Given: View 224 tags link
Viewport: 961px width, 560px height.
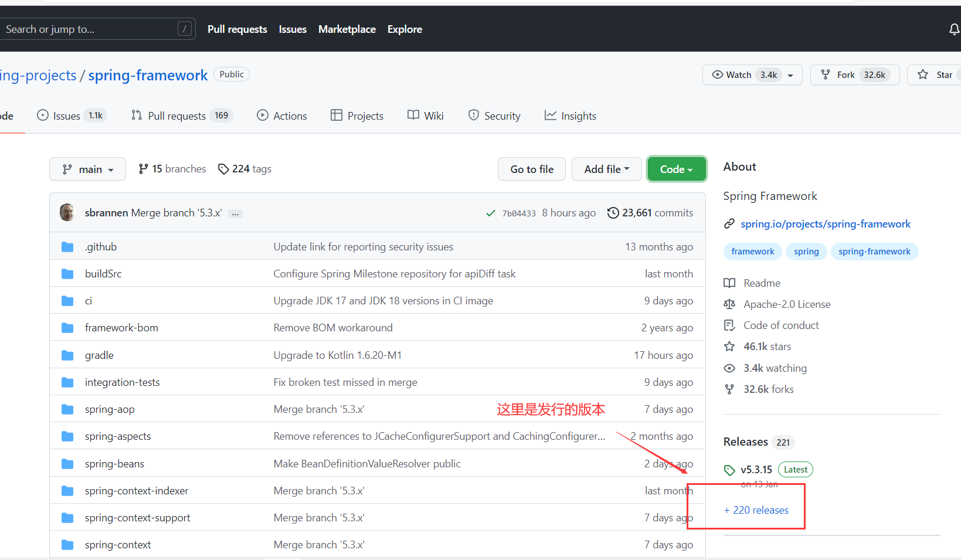Looking at the screenshot, I should (245, 169).
